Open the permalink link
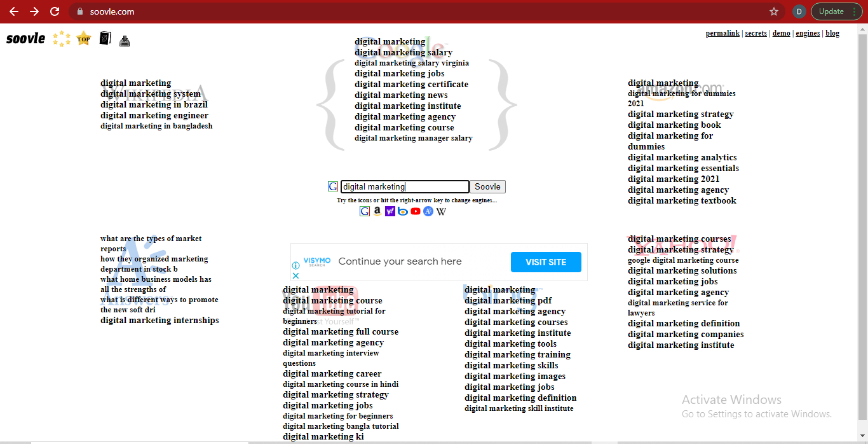The width and height of the screenshot is (868, 444). click(x=722, y=33)
